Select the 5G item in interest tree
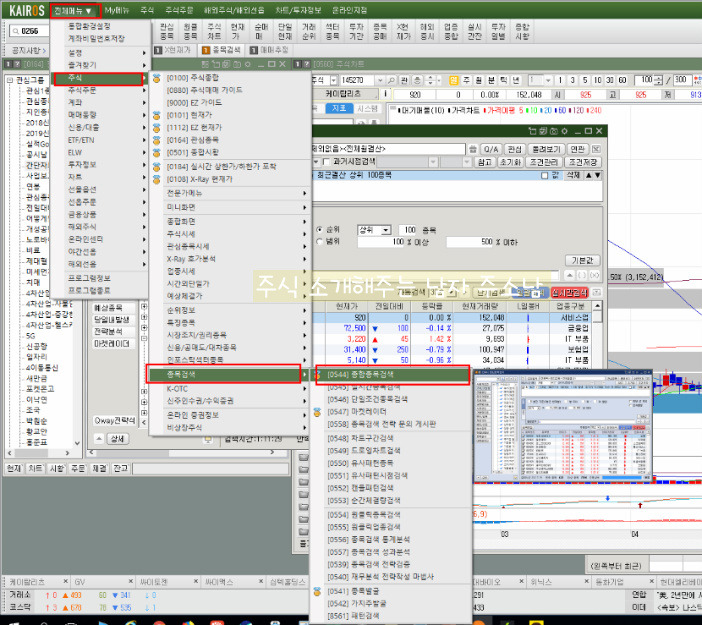The height and width of the screenshot is (625, 702). pyautogui.click(x=30, y=336)
